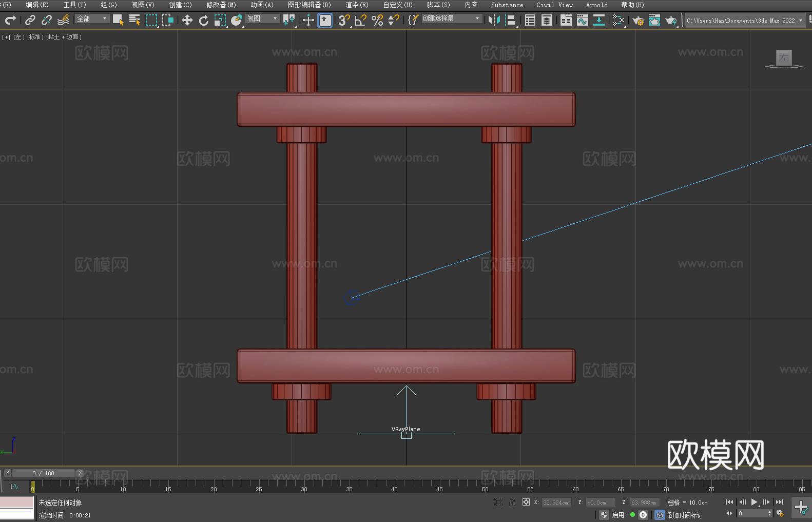This screenshot has width=812, height=522.
Task: Select the Link tool (chain icon)
Action: click(30, 20)
